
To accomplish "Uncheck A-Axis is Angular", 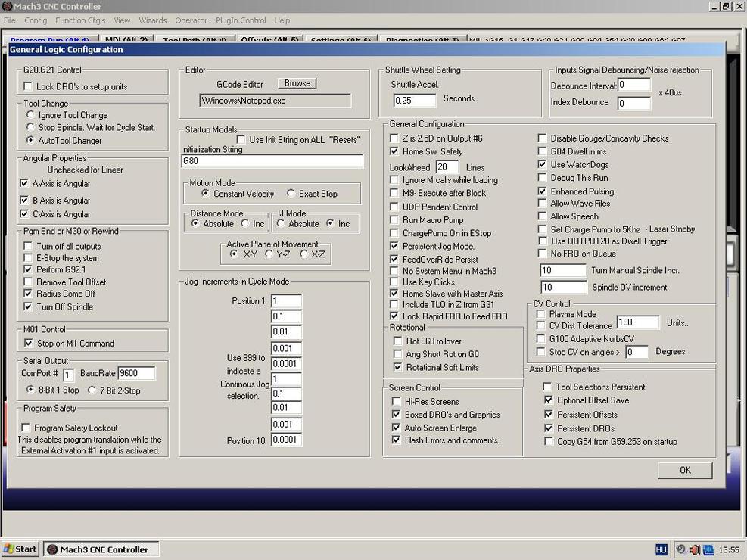I will point(26,184).
